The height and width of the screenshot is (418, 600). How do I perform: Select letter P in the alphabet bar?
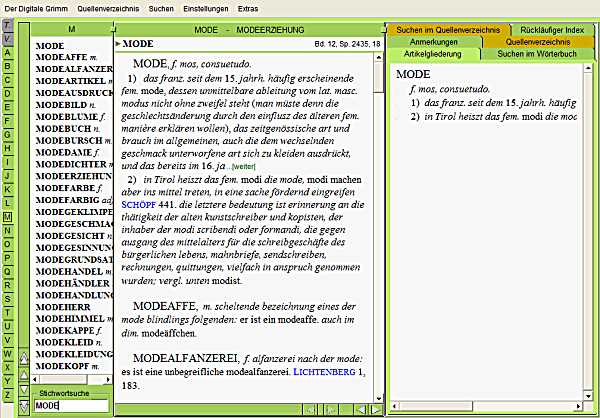pos(7,258)
